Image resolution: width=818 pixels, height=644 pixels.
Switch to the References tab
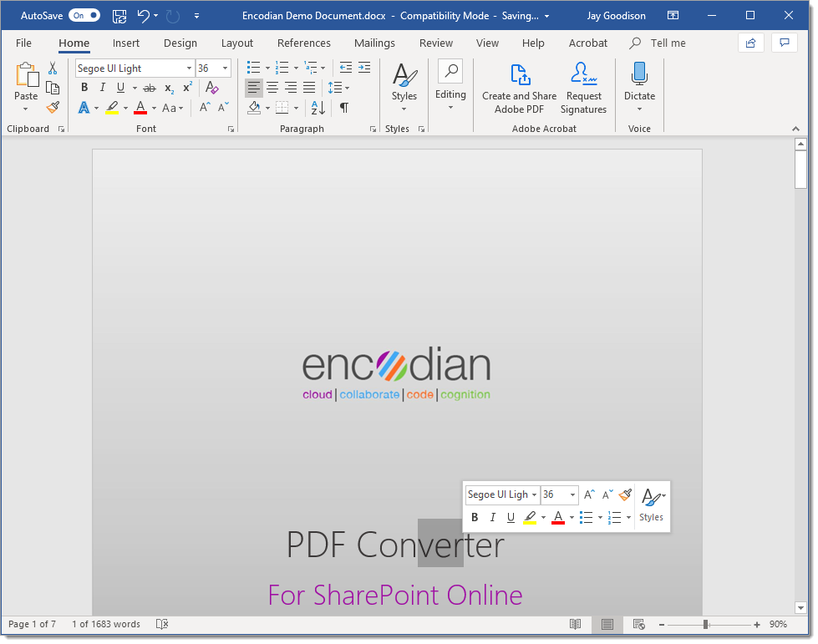tap(303, 43)
